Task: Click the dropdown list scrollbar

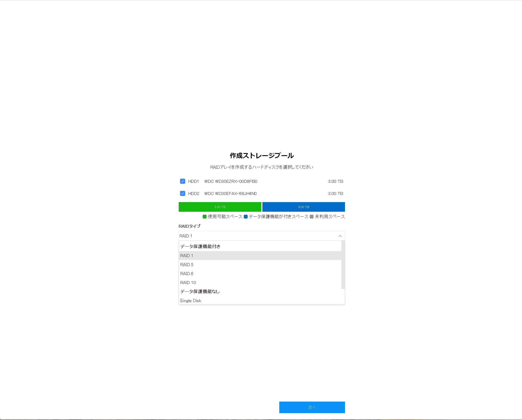Action: click(343, 265)
